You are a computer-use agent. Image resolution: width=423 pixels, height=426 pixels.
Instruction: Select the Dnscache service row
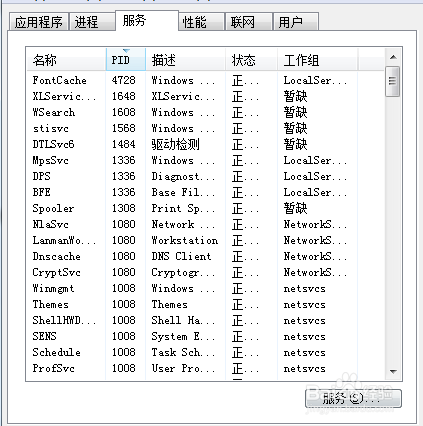pyautogui.click(x=205, y=256)
